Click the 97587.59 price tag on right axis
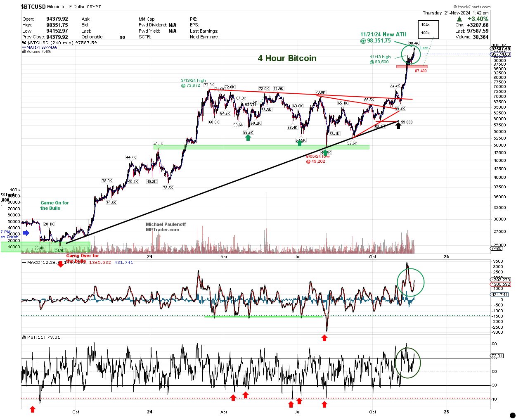Viewport: 516px width, 420px height. coord(501,49)
